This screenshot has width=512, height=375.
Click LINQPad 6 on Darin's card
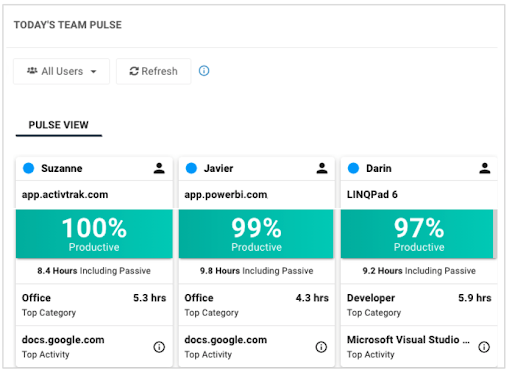coord(372,194)
